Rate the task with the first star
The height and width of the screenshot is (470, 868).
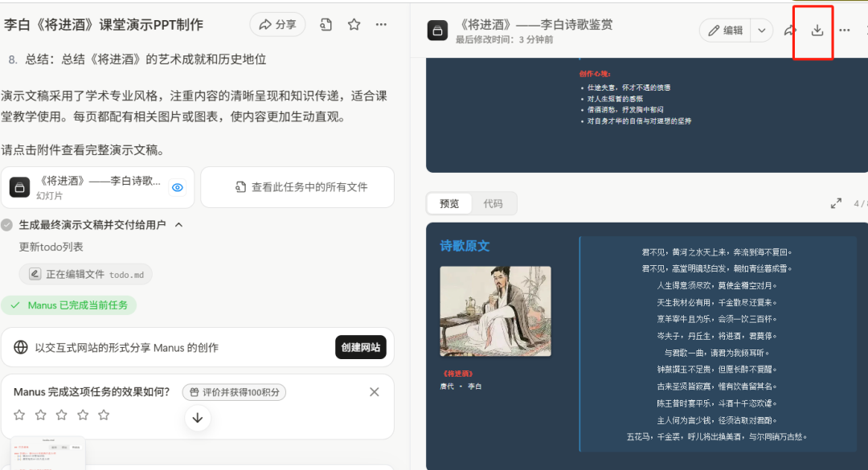(x=18, y=415)
